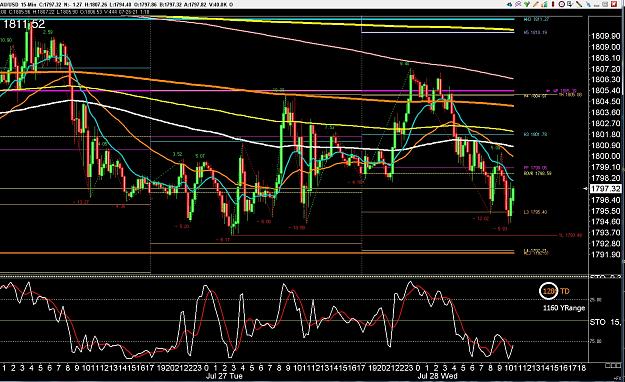This screenshot has width=625, height=382.
Task: Close the chart with red X
Action: click(x=614, y=4)
